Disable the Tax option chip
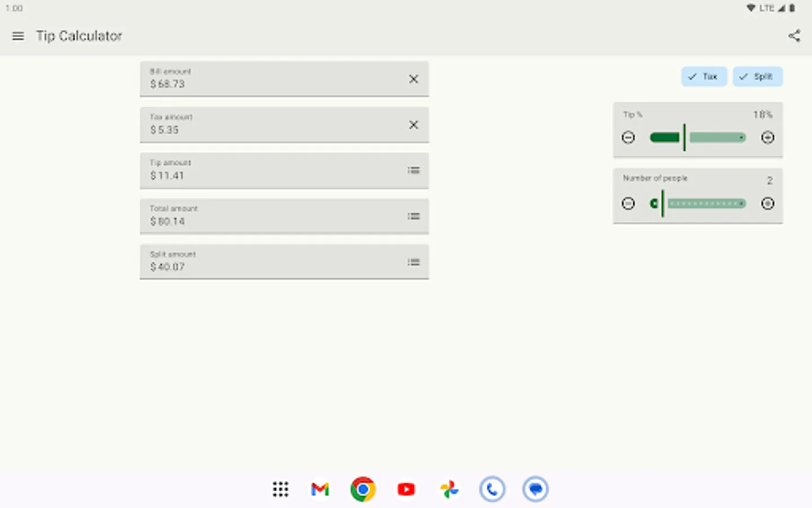 coord(704,76)
